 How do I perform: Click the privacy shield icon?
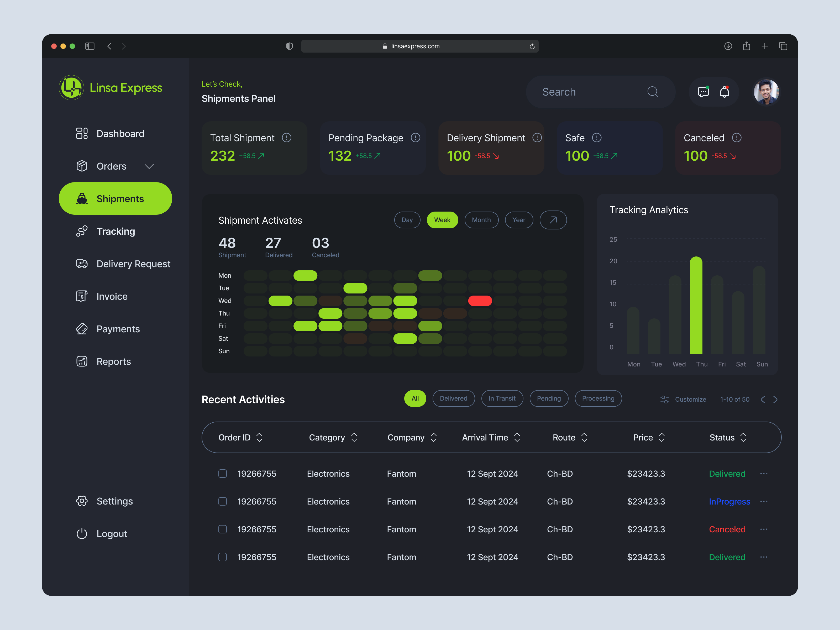coord(289,46)
